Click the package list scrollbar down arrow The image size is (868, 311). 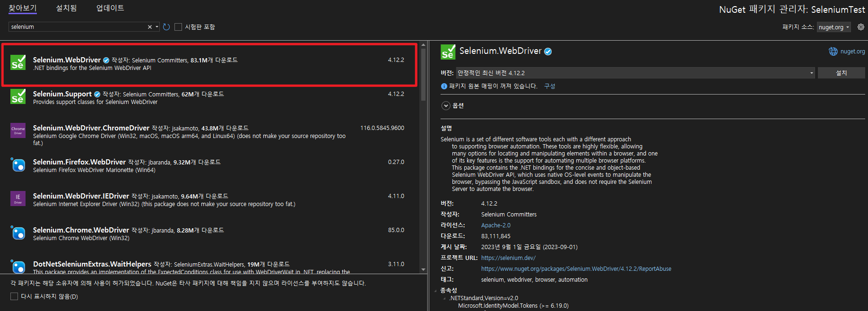[423, 269]
